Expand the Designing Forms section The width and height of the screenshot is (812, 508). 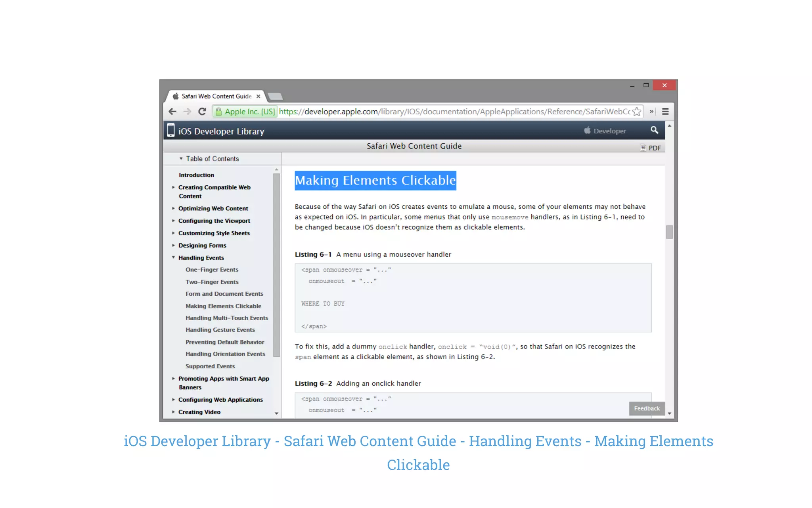click(173, 245)
